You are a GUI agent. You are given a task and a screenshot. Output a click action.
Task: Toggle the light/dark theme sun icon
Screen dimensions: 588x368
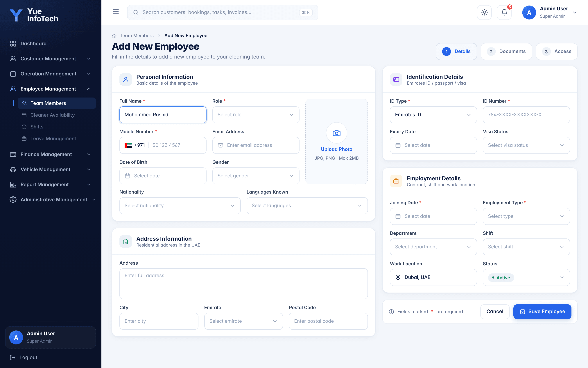point(484,12)
